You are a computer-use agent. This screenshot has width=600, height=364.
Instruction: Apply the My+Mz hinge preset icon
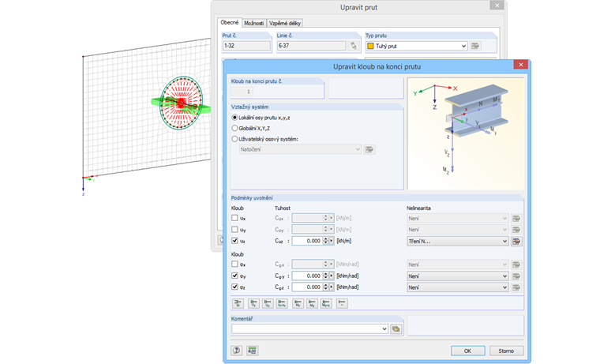point(326,303)
